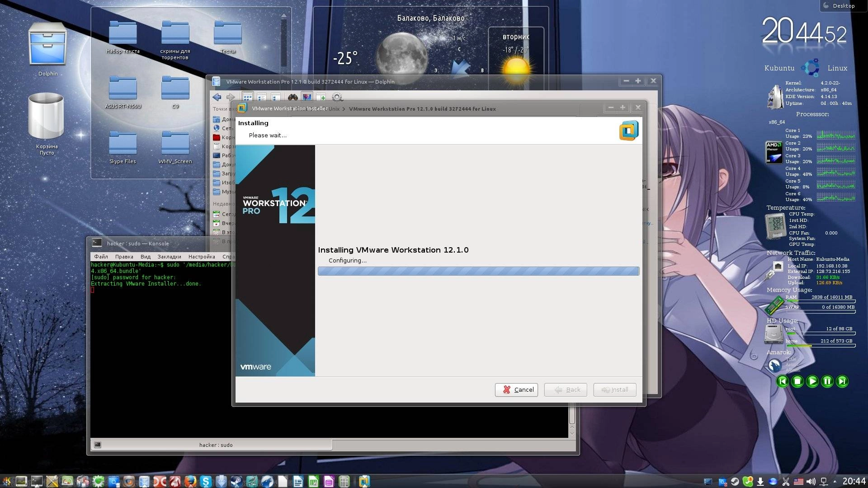Open the KDE application launcher in taskbar
Screen dimensions: 868x488
coord(6,482)
